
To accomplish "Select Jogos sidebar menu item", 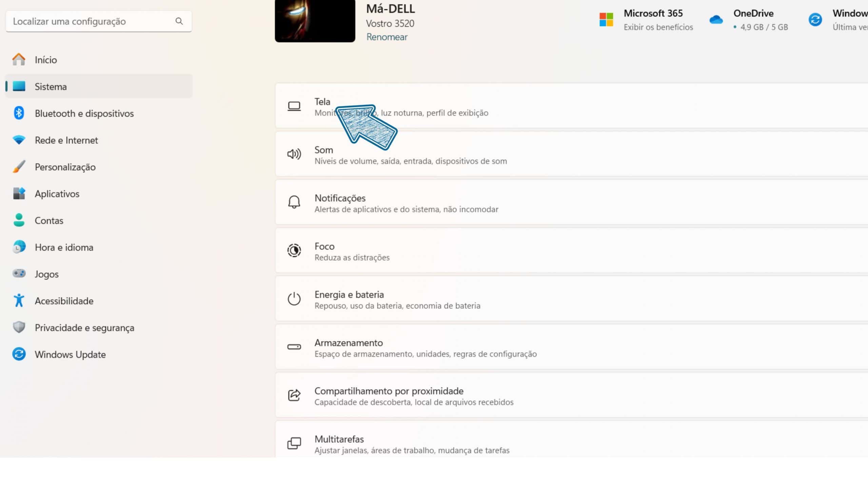I will click(x=46, y=273).
